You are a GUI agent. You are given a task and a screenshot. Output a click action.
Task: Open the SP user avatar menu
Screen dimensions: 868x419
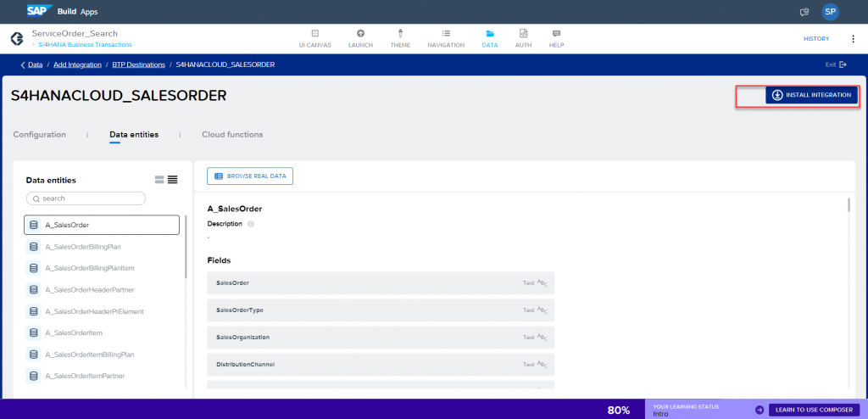tap(830, 12)
